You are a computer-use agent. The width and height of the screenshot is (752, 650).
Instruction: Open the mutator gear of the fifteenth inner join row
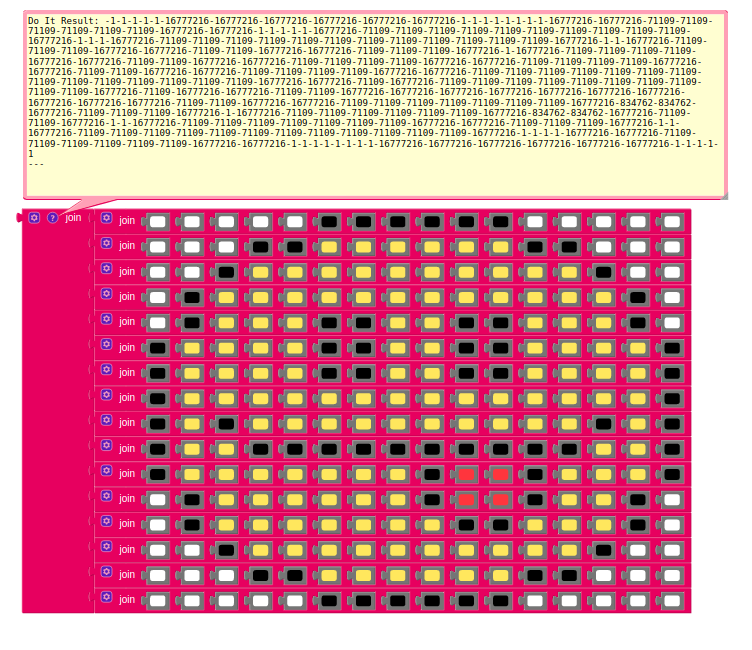coord(106,572)
